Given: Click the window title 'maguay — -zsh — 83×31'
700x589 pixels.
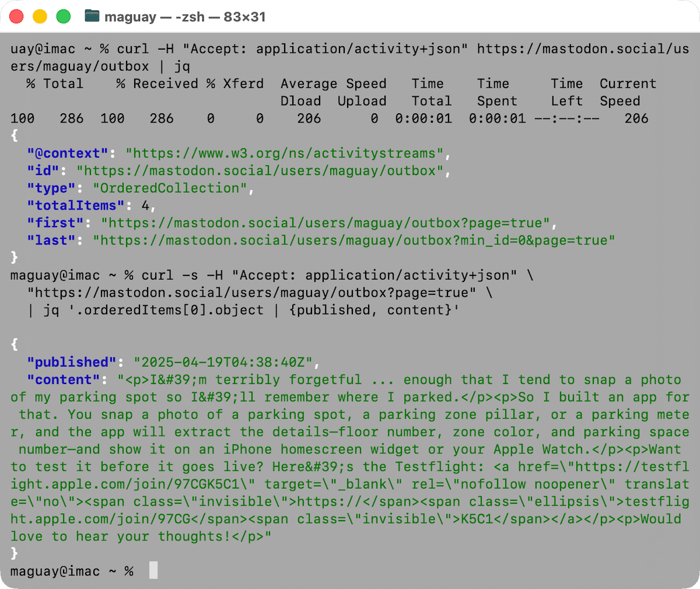Looking at the screenshot, I should click(184, 17).
